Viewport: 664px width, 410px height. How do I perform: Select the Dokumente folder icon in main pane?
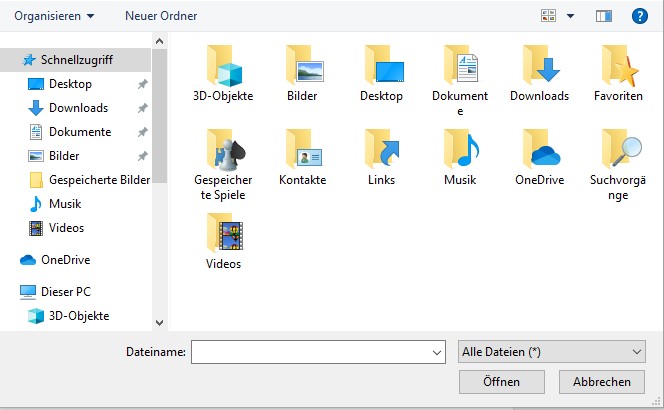[461, 65]
